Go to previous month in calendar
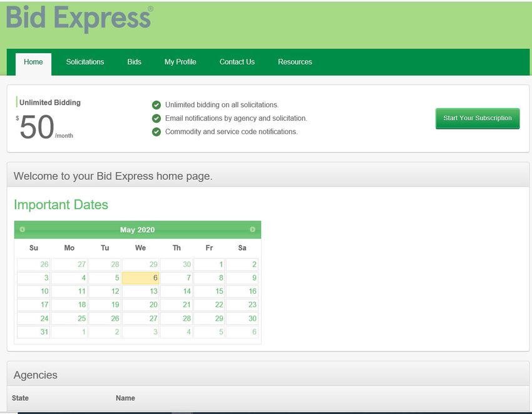This screenshot has height=414, width=532. pyautogui.click(x=23, y=229)
